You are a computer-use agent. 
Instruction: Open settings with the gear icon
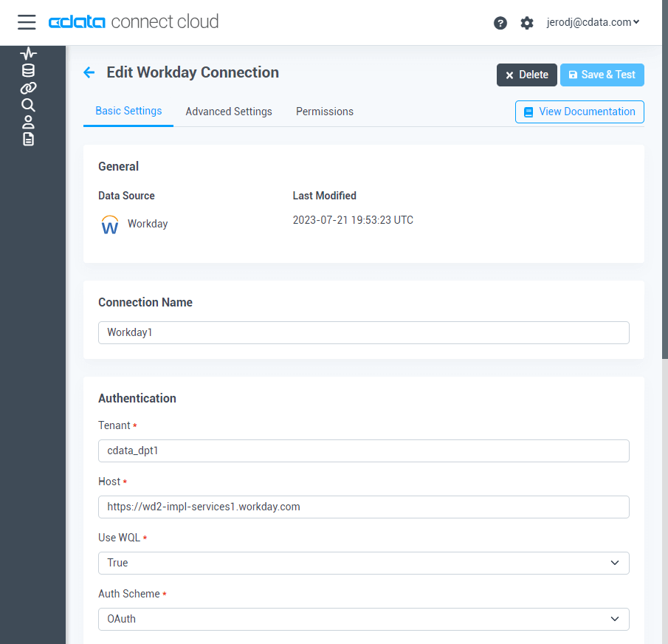point(526,23)
